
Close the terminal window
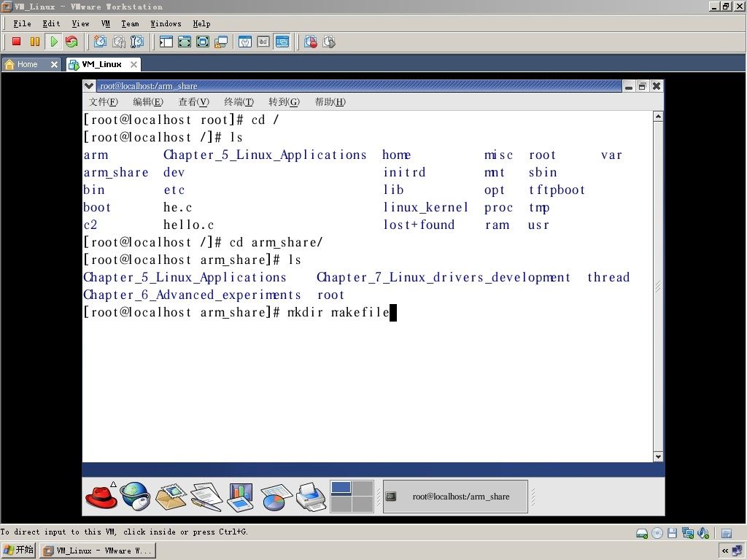point(656,86)
